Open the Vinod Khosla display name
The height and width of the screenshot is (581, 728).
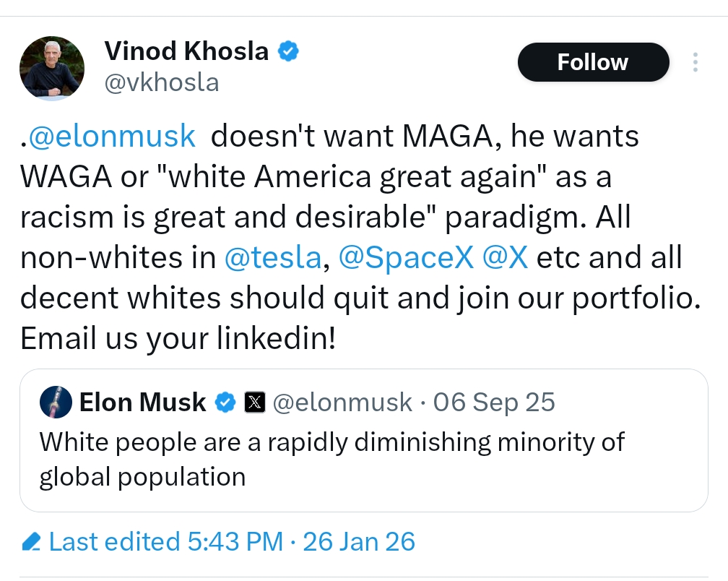coord(186,51)
